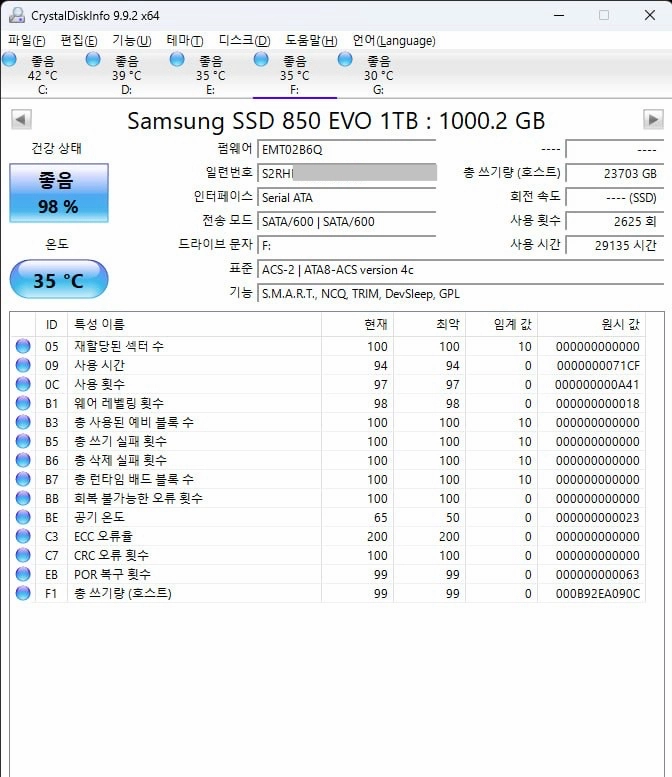Click the status orb of attribute EB
The height and width of the screenshot is (777, 672).
pyautogui.click(x=23, y=574)
